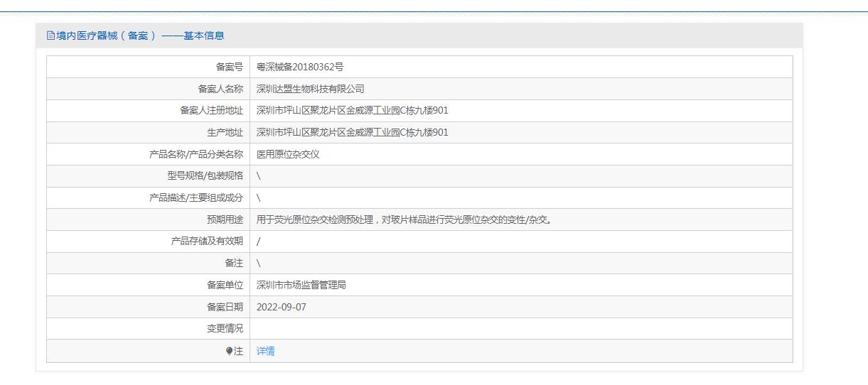Select the address value in 备案人注册地址 row
The width and height of the screenshot is (868, 385).
point(353,111)
